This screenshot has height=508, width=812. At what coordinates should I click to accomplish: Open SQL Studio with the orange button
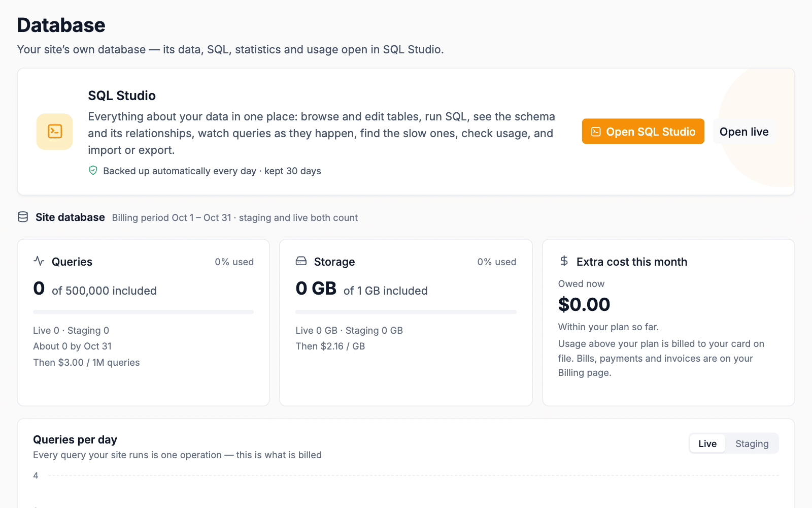(643, 132)
